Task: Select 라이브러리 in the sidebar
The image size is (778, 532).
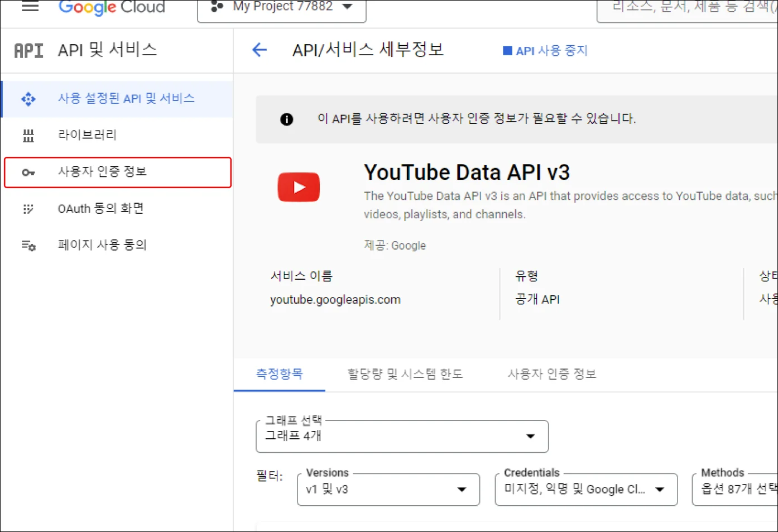Action: (x=87, y=135)
